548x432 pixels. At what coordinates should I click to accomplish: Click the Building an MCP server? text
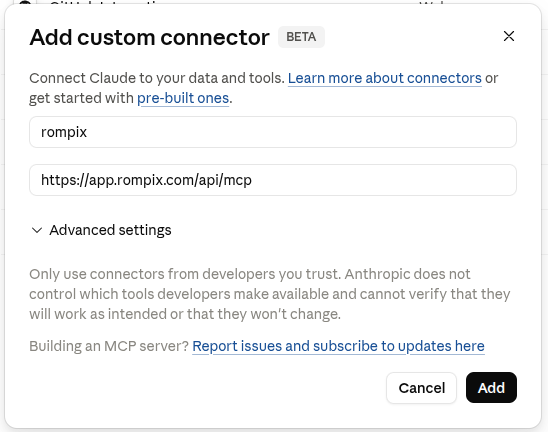(x=109, y=346)
